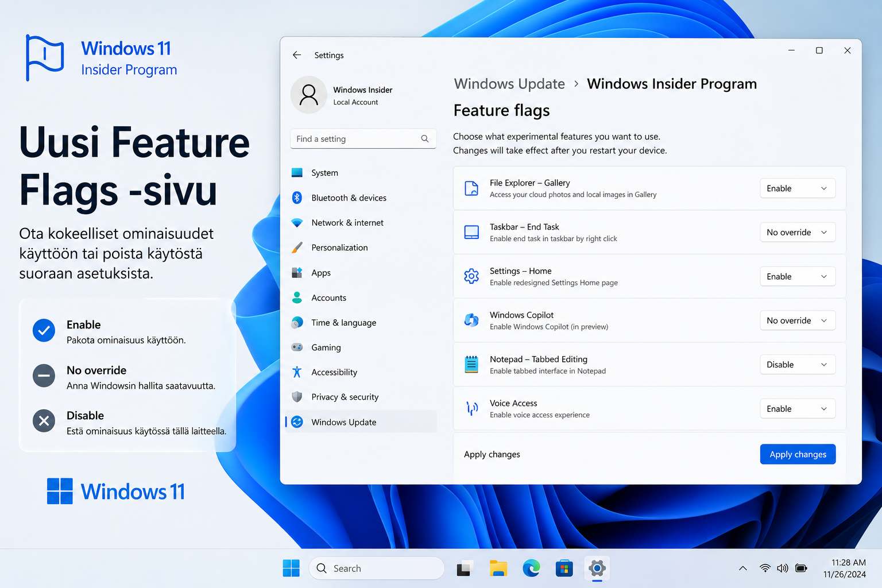Click the Windows Insider account avatar
The height and width of the screenshot is (588, 882).
[x=309, y=95]
